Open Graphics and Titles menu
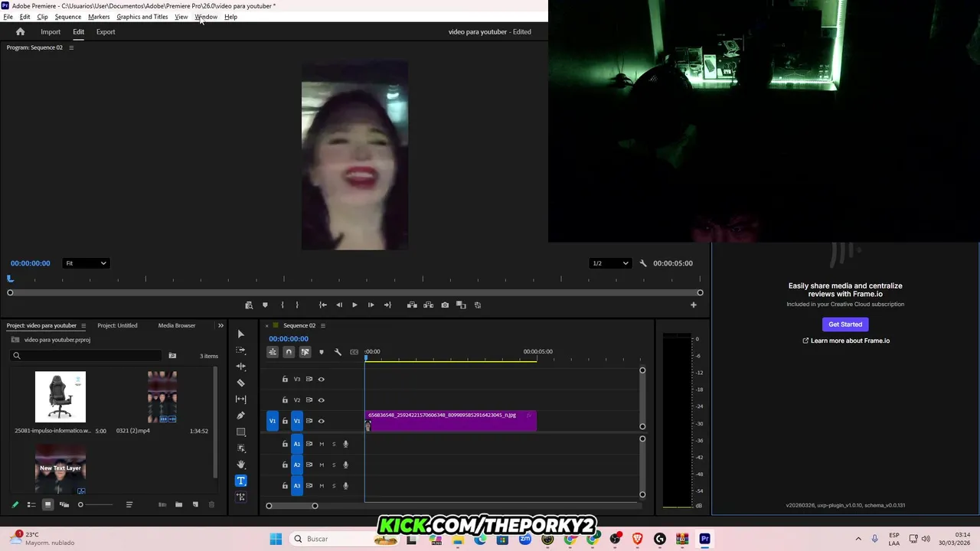Image resolution: width=980 pixels, height=551 pixels. coord(142,17)
